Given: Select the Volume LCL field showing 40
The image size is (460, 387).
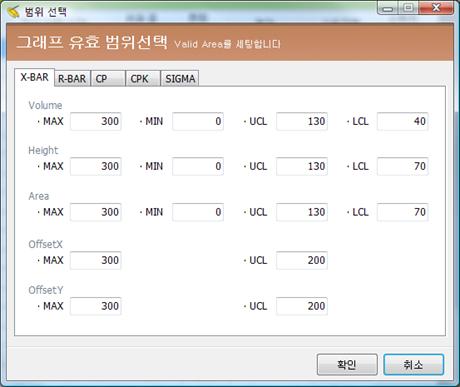Looking at the screenshot, I should (403, 121).
